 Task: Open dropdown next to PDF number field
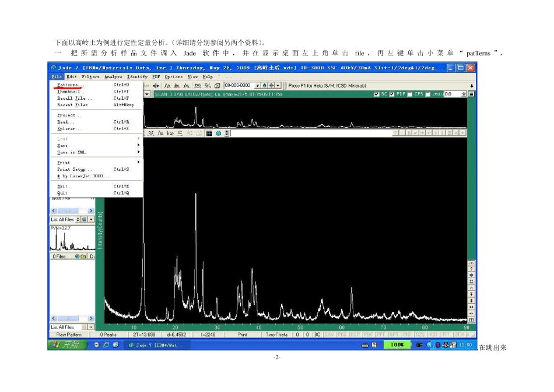[x=278, y=85]
